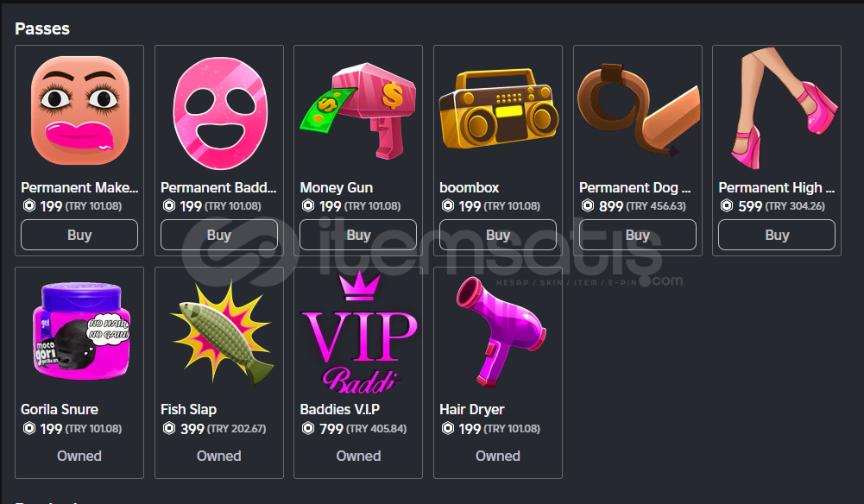Open the Money Gun pass image

coord(358,110)
